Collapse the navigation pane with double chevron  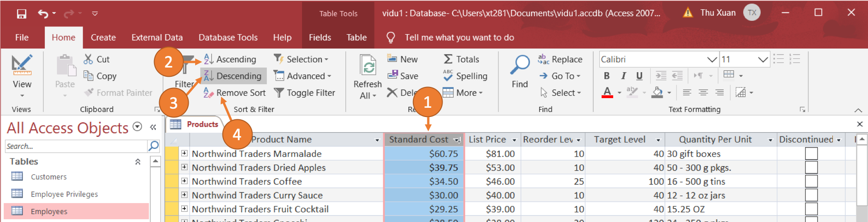(x=153, y=127)
